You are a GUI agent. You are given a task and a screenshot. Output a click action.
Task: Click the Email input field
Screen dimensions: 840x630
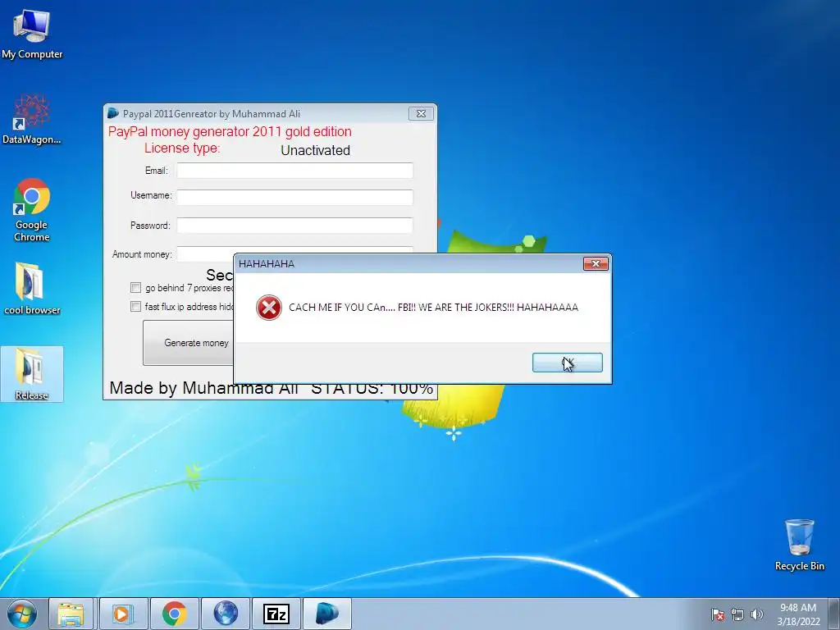point(294,171)
